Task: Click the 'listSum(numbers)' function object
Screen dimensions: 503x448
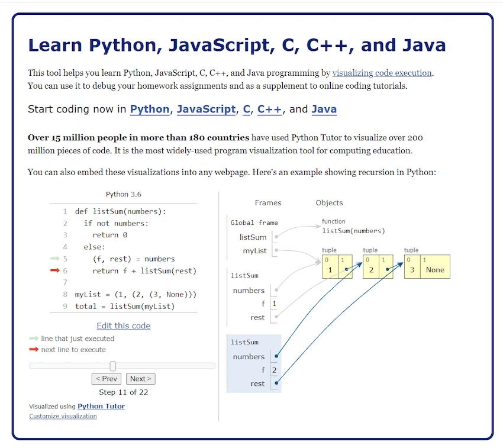Action: (353, 231)
